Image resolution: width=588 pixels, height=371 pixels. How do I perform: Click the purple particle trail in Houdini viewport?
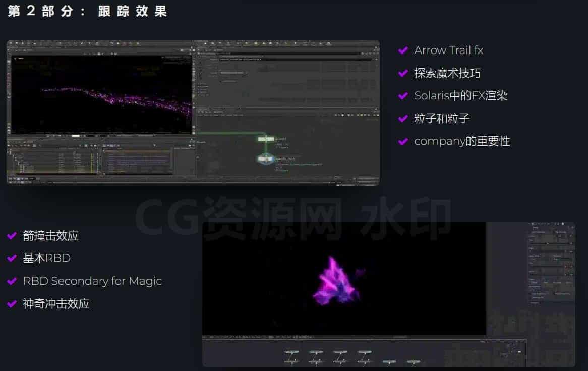116,99
